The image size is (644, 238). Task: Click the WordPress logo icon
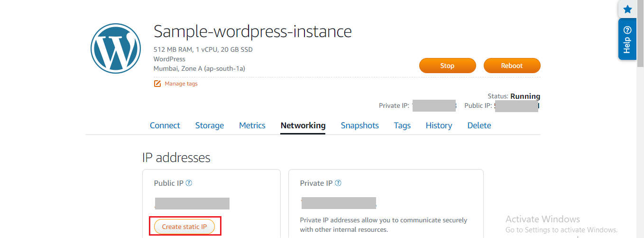(x=115, y=48)
